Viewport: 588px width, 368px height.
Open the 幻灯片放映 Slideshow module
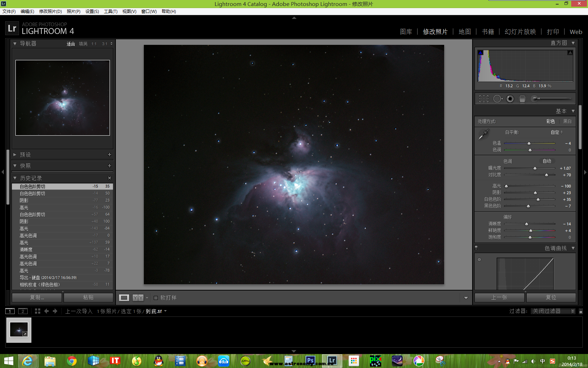[x=520, y=32]
